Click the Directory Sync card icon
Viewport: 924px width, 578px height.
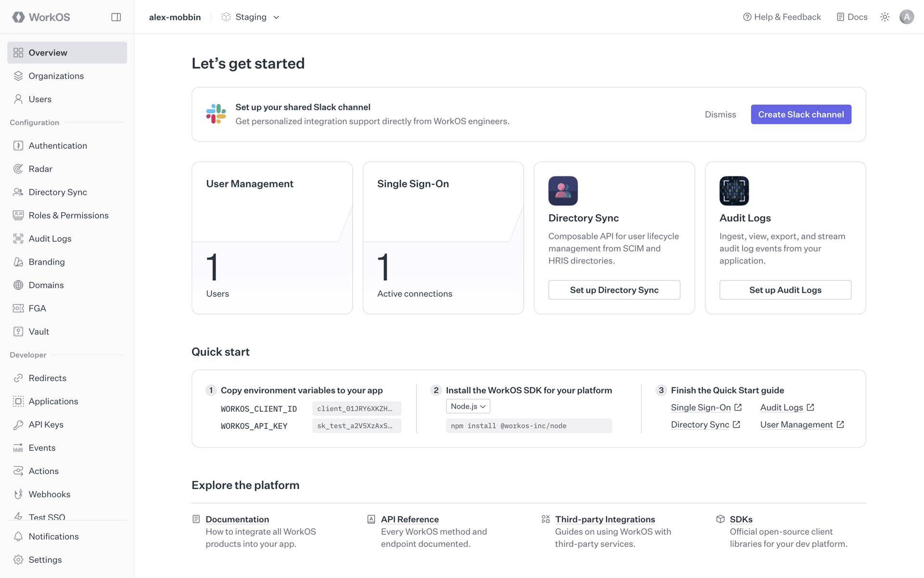click(563, 191)
